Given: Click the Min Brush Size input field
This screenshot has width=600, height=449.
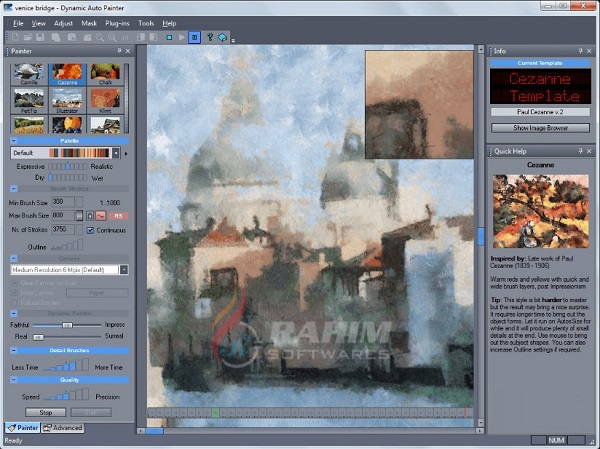Looking at the screenshot, I should pyautogui.click(x=63, y=202).
